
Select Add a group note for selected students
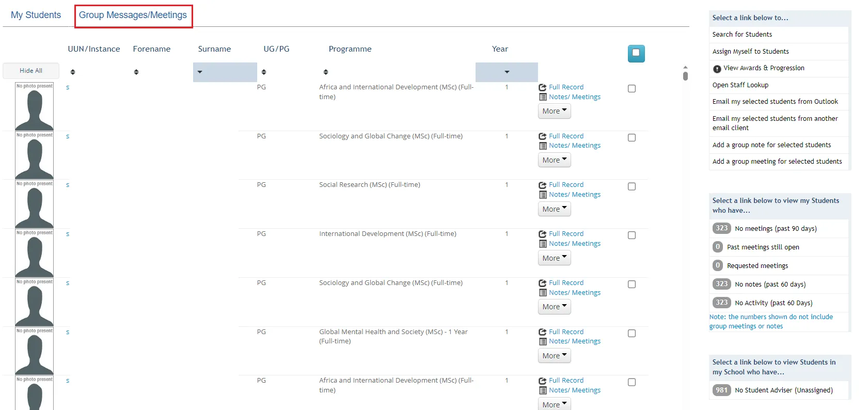click(x=771, y=145)
